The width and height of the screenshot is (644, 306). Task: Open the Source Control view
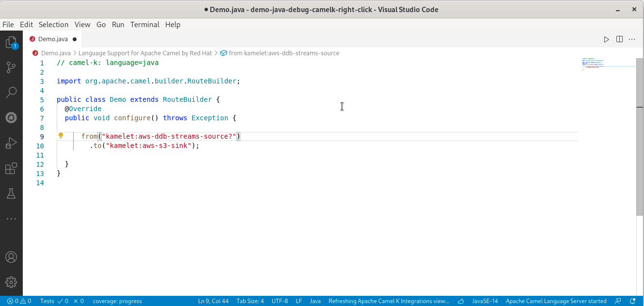pyautogui.click(x=12, y=67)
